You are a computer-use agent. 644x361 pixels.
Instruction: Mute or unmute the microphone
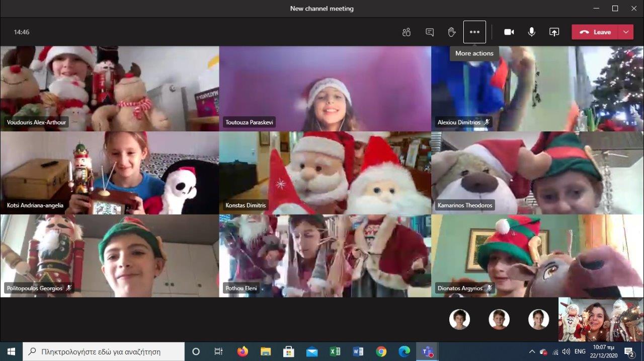click(531, 32)
